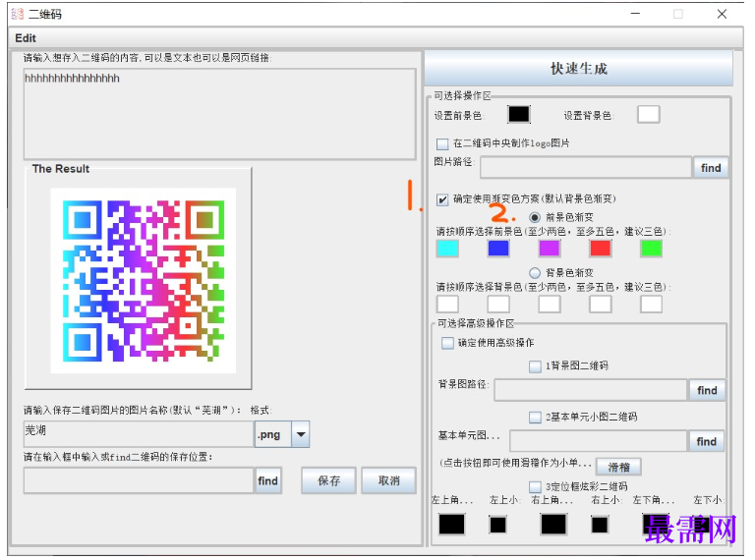Screen dimensions: 755x560
Task: Click the background image path field
Action: 590,390
